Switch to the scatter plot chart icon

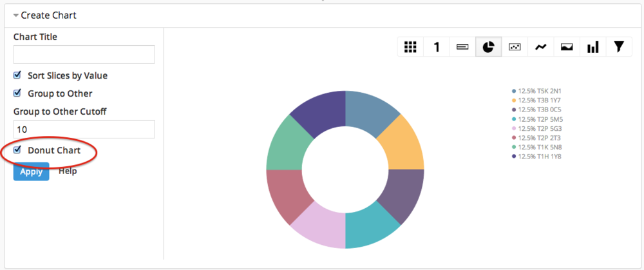(515, 47)
